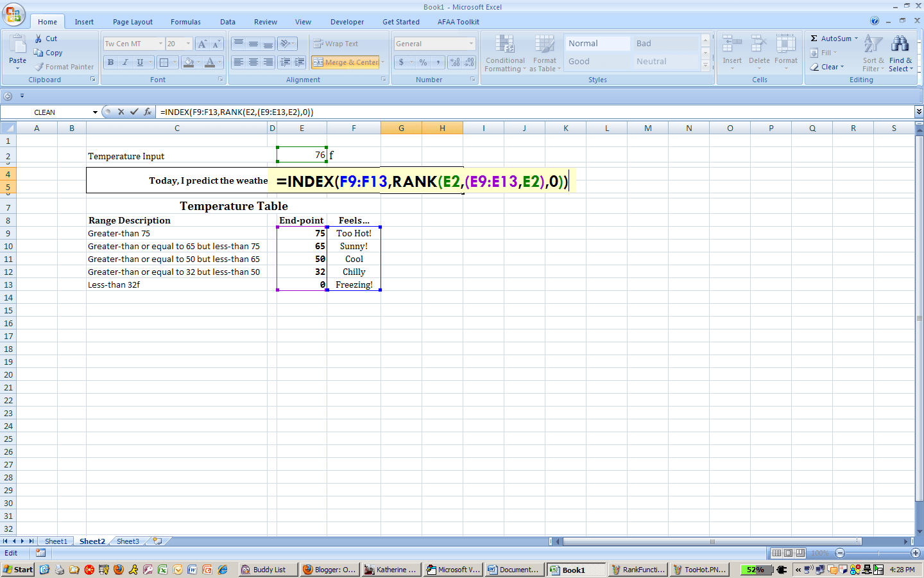The height and width of the screenshot is (578, 924).
Task: Expand the AutoSum dropdown arrow
Action: coord(856,39)
